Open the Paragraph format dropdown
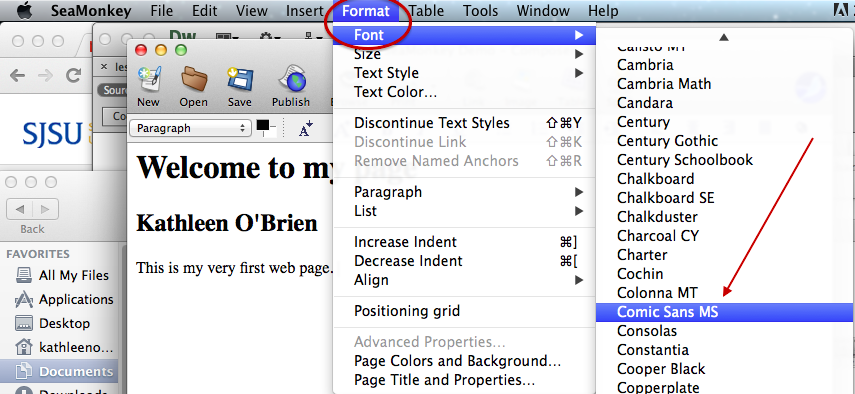This screenshot has width=855, height=394. click(190, 128)
